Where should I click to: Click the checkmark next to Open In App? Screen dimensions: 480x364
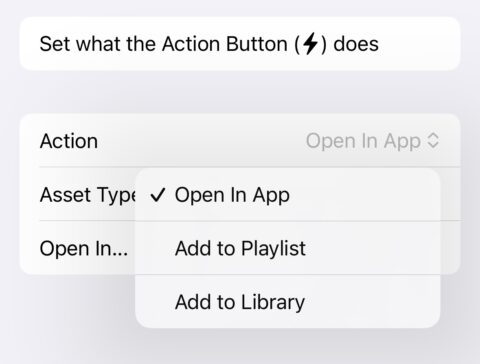click(x=158, y=195)
